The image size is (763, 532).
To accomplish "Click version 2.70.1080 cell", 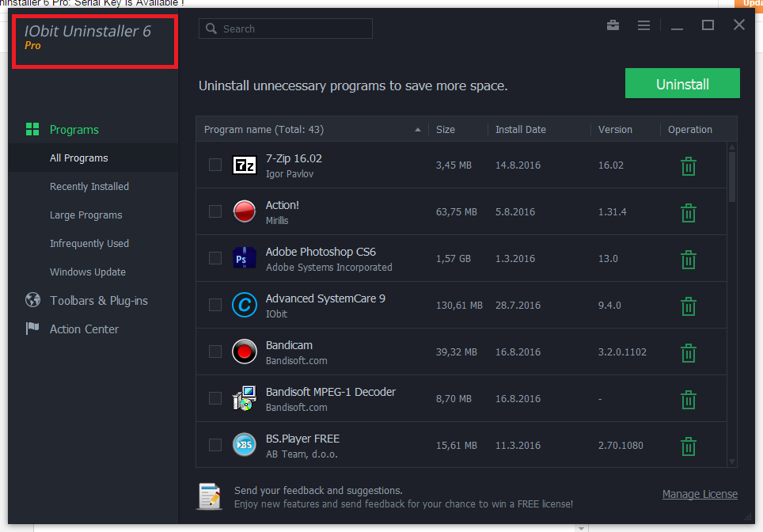I will (x=621, y=446).
